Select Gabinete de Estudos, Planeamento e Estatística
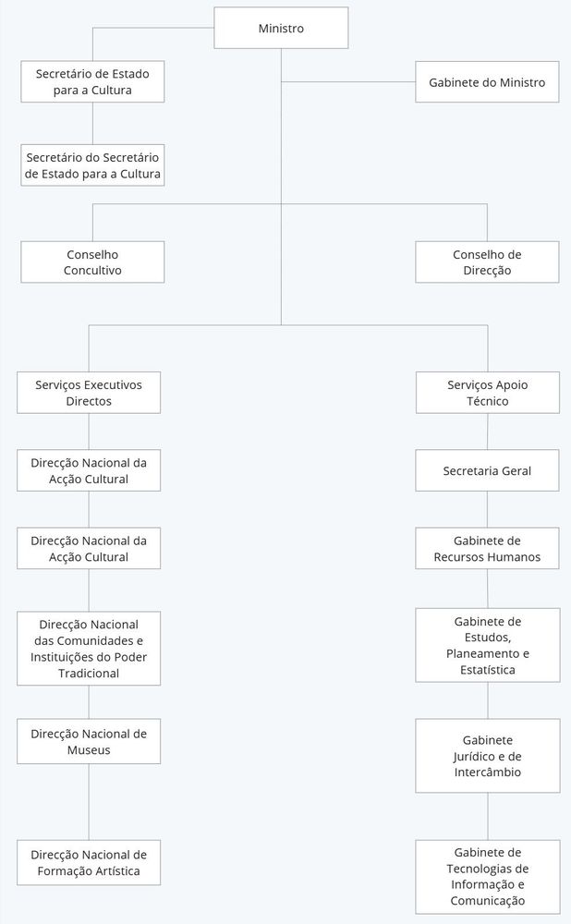This screenshot has height=924, width=571. (x=487, y=645)
